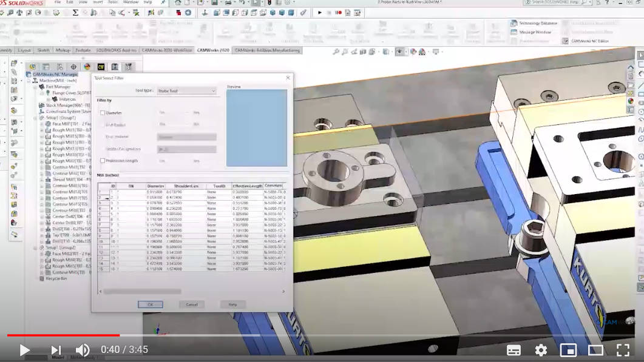Close the Tool Select Filter dialog
The height and width of the screenshot is (362, 644).
[x=288, y=78]
